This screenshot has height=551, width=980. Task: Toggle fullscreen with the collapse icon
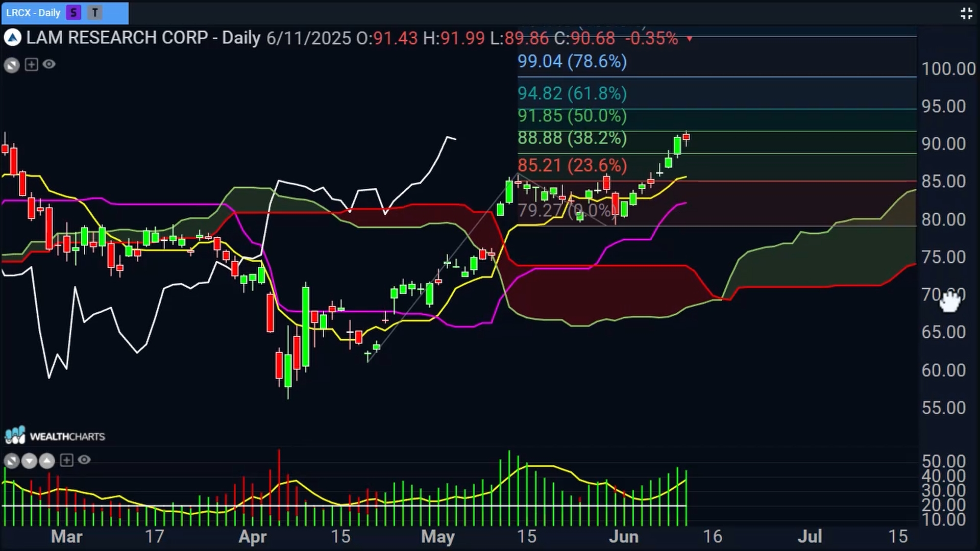tap(966, 14)
